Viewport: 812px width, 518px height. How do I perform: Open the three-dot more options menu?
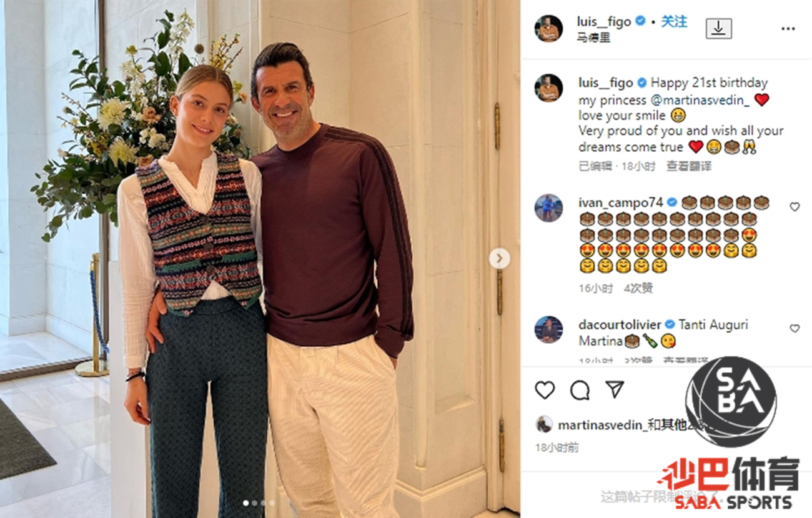(x=788, y=29)
